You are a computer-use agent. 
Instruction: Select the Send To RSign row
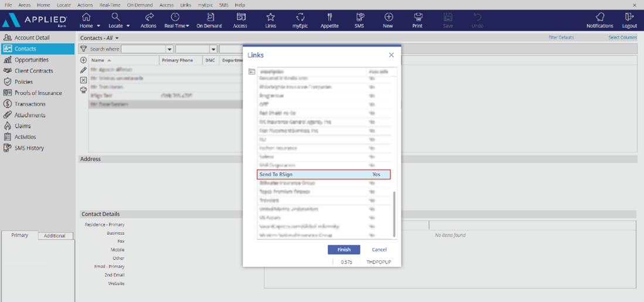pyautogui.click(x=323, y=174)
